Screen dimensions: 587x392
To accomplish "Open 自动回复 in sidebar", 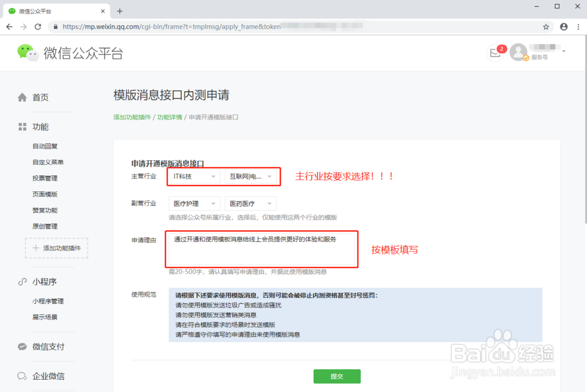I will pyautogui.click(x=45, y=146).
